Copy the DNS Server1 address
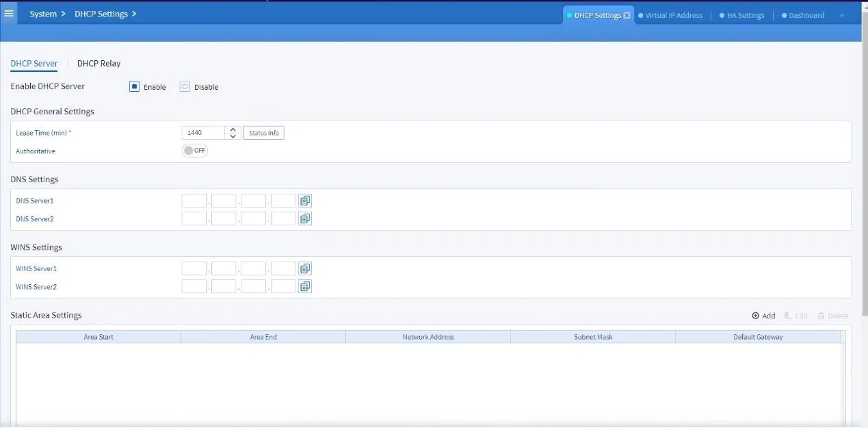This screenshot has width=868, height=428. pyautogui.click(x=304, y=200)
